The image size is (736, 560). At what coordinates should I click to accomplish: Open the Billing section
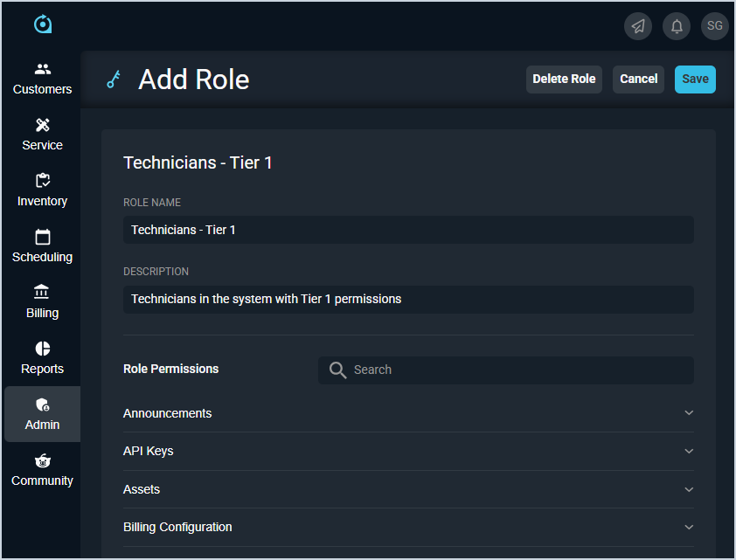pyautogui.click(x=42, y=302)
